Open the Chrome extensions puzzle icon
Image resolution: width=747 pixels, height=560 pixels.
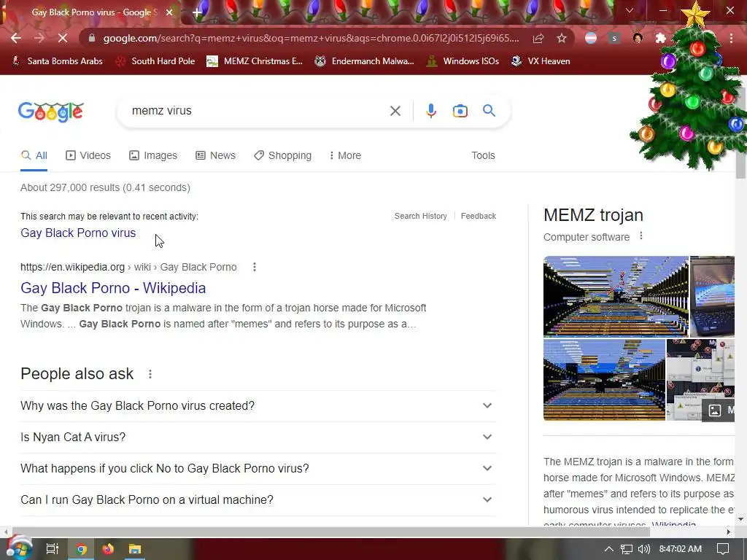(x=660, y=38)
